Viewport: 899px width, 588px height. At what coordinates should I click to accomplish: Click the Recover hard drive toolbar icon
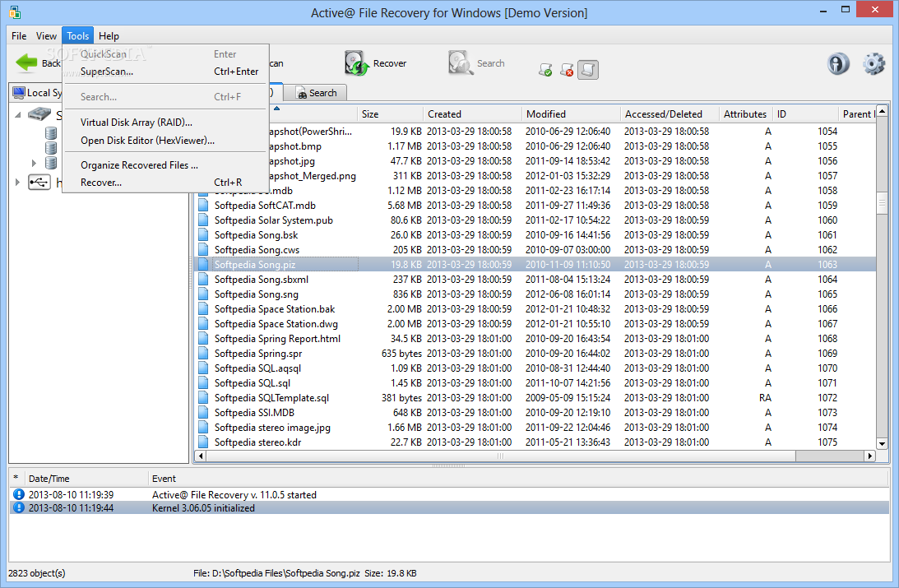tap(356, 63)
